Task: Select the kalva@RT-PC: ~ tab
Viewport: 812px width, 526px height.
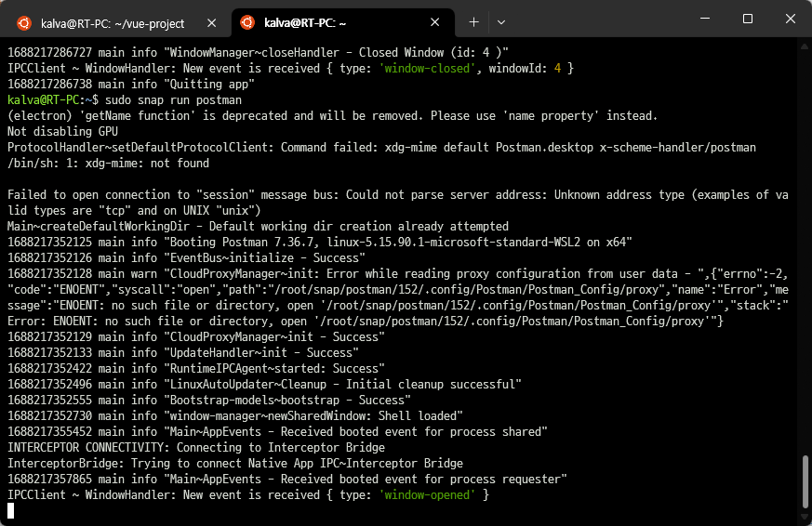Action: tap(341, 23)
